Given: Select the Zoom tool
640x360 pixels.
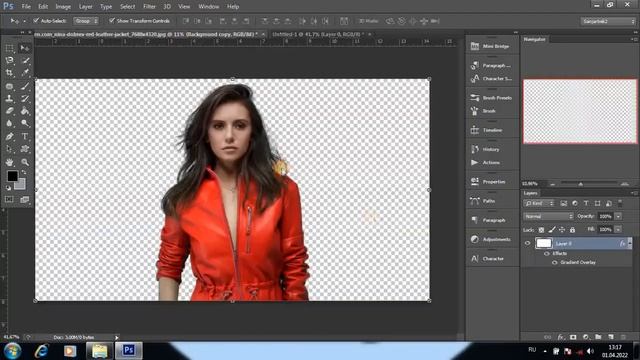Looking at the screenshot, I should pyautogui.click(x=25, y=162).
